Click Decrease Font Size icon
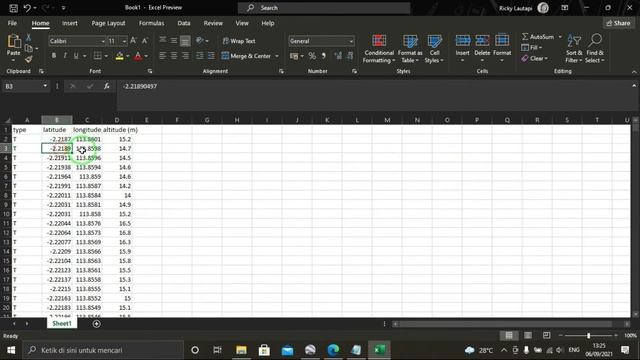The image size is (640, 360). (x=144, y=41)
